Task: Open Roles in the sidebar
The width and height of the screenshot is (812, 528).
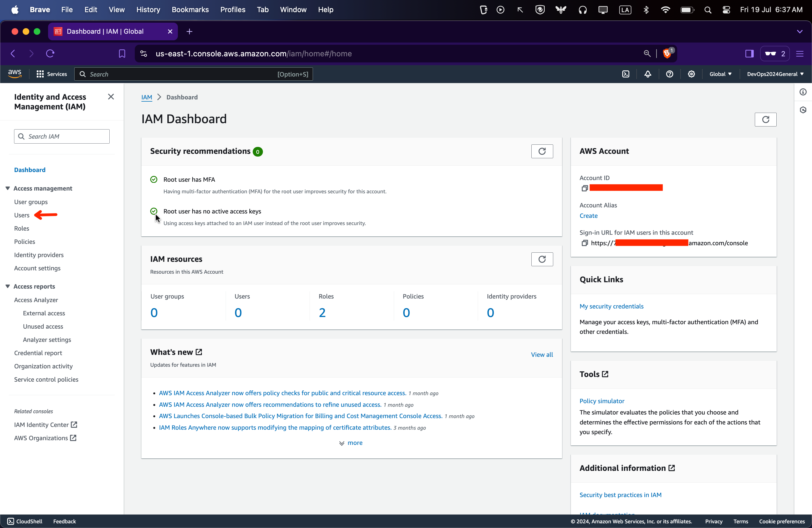Action: (x=22, y=229)
